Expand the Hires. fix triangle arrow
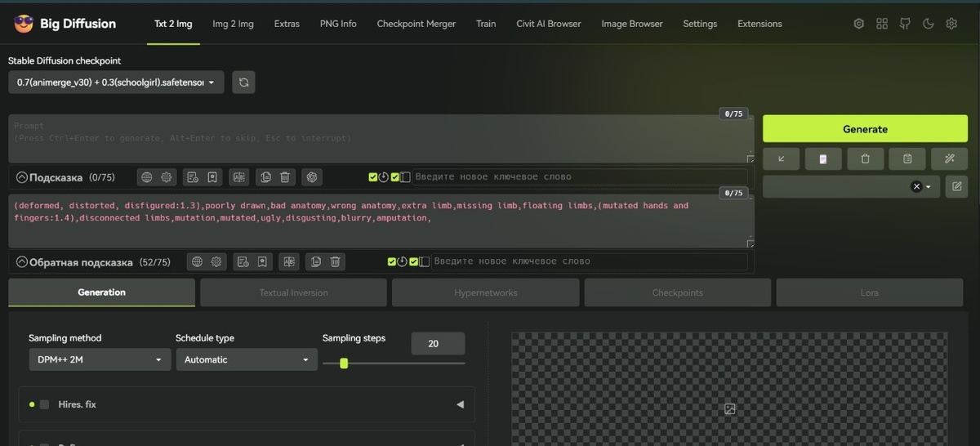The width and height of the screenshot is (980, 446). pyautogui.click(x=460, y=404)
